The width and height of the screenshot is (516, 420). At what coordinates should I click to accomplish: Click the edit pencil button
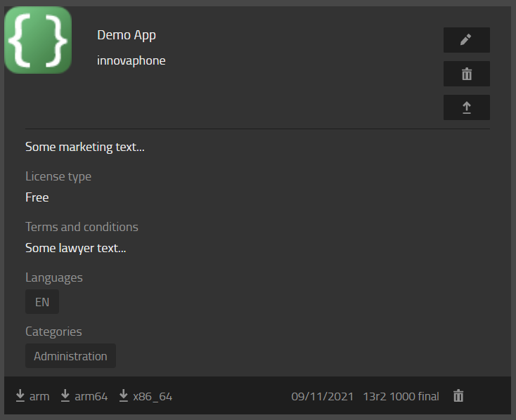click(x=466, y=40)
